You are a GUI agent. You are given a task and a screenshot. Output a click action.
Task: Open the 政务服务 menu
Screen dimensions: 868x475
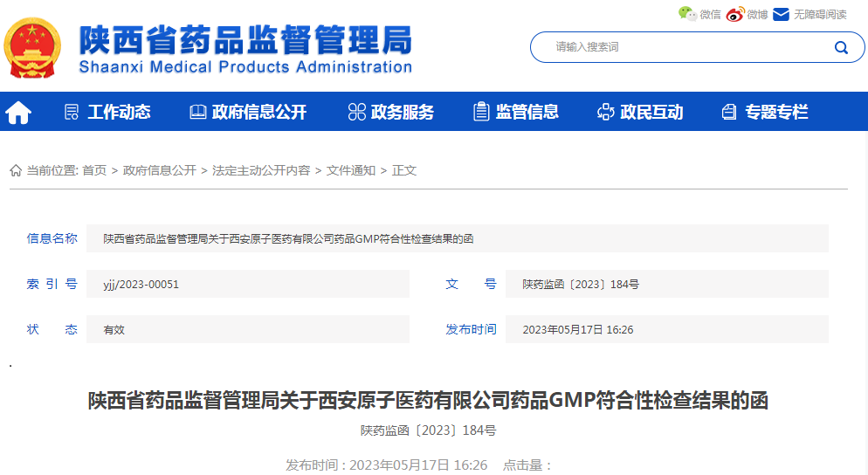click(x=403, y=113)
